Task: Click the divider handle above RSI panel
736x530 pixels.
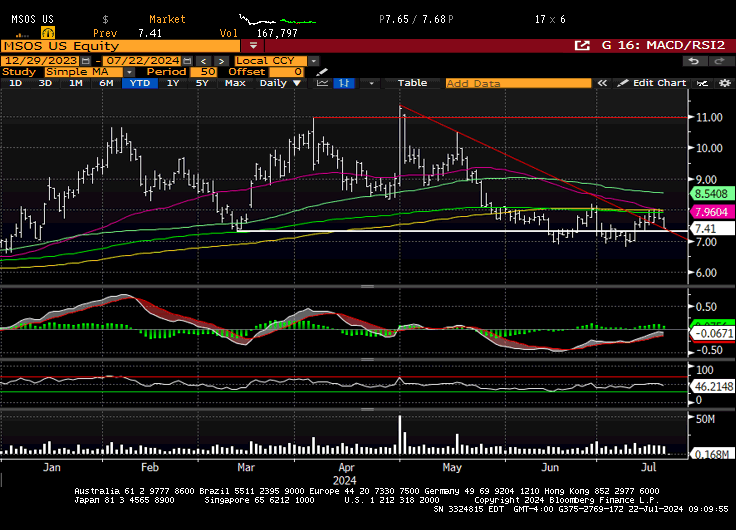Action: pos(368,360)
